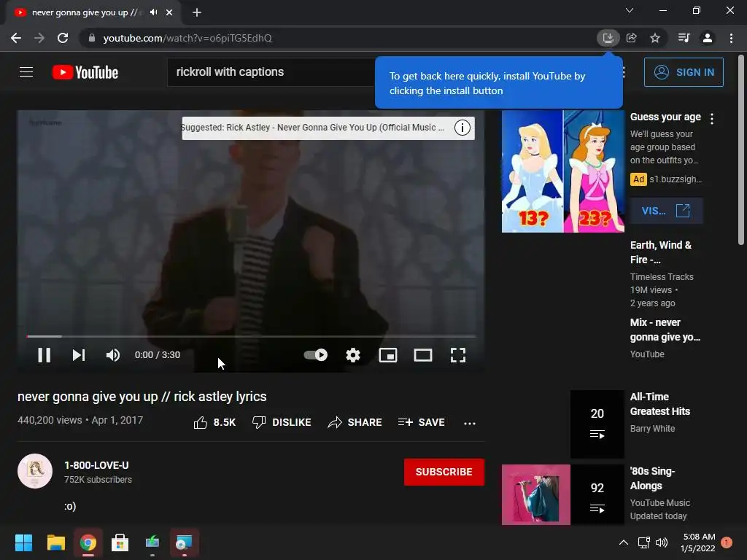Save video to a playlist

[422, 422]
